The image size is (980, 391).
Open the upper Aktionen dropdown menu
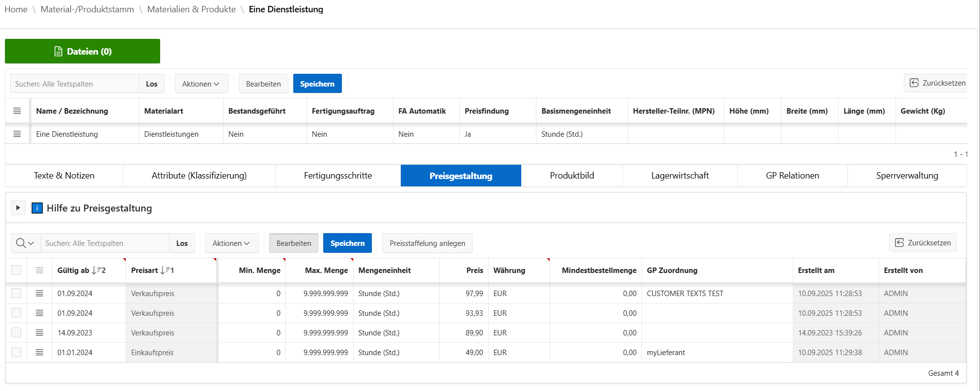[x=201, y=84]
